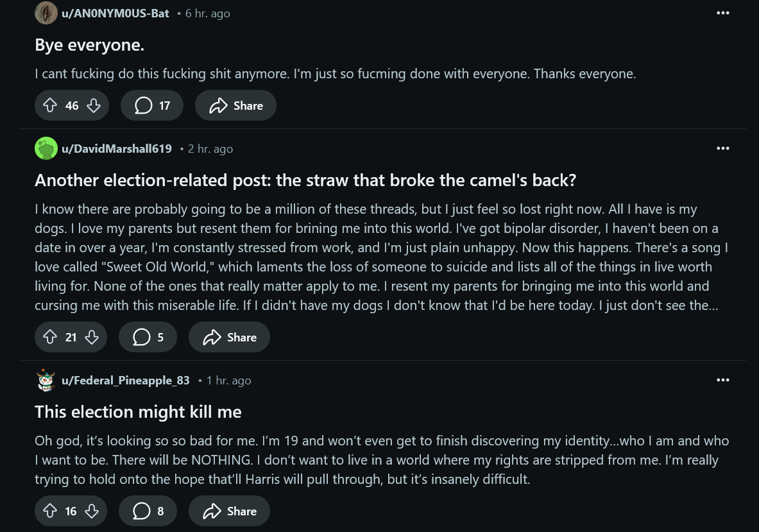Upvote "This election might kill me" post
This screenshot has height=532, width=759.
[x=49, y=511]
